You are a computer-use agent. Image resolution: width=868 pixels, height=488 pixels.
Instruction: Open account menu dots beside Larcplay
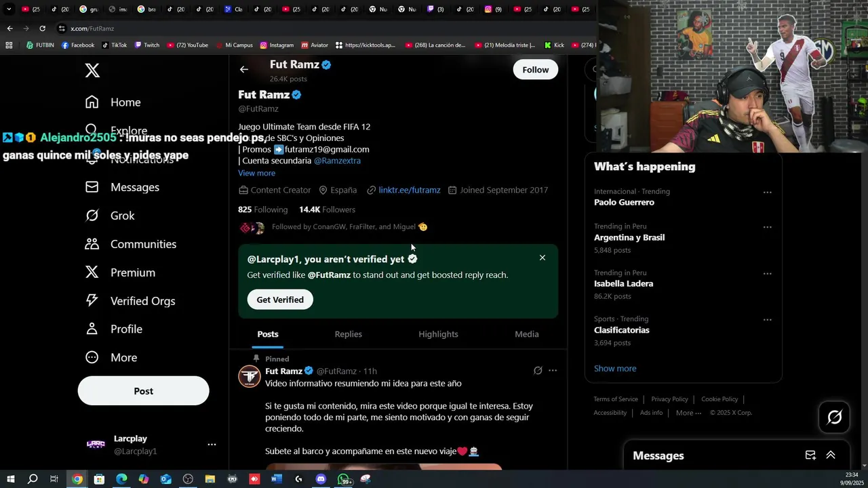pyautogui.click(x=212, y=445)
